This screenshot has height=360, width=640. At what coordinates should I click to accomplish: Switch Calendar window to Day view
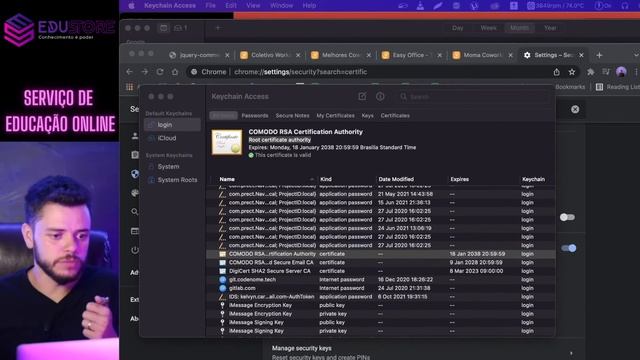pos(458,28)
